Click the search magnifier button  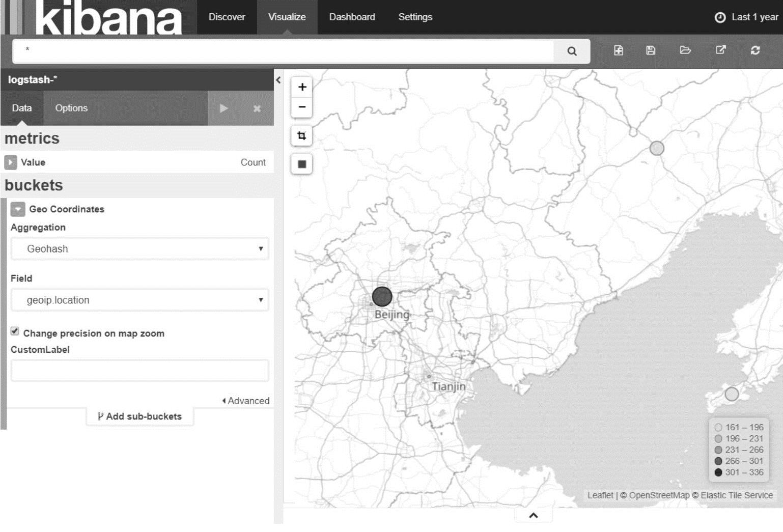tap(572, 51)
